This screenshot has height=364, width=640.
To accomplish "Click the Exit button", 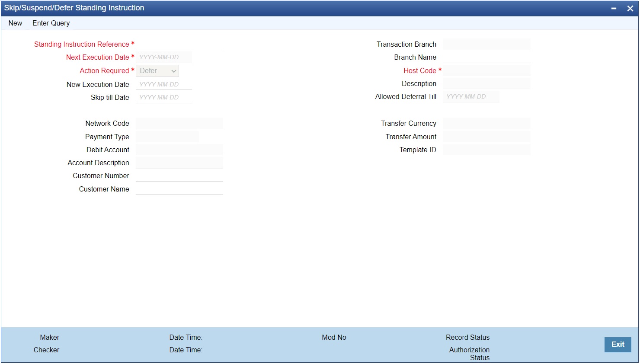I will [x=618, y=345].
